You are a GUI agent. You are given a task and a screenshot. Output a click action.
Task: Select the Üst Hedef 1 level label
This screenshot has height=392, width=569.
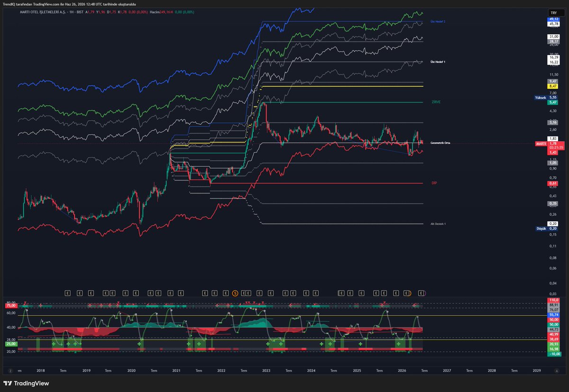click(438, 62)
